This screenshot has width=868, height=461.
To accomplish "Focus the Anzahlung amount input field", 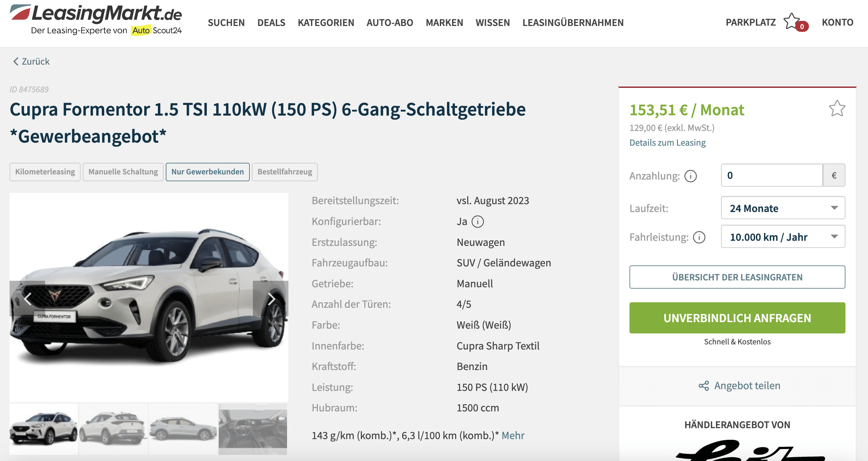I will [772, 175].
